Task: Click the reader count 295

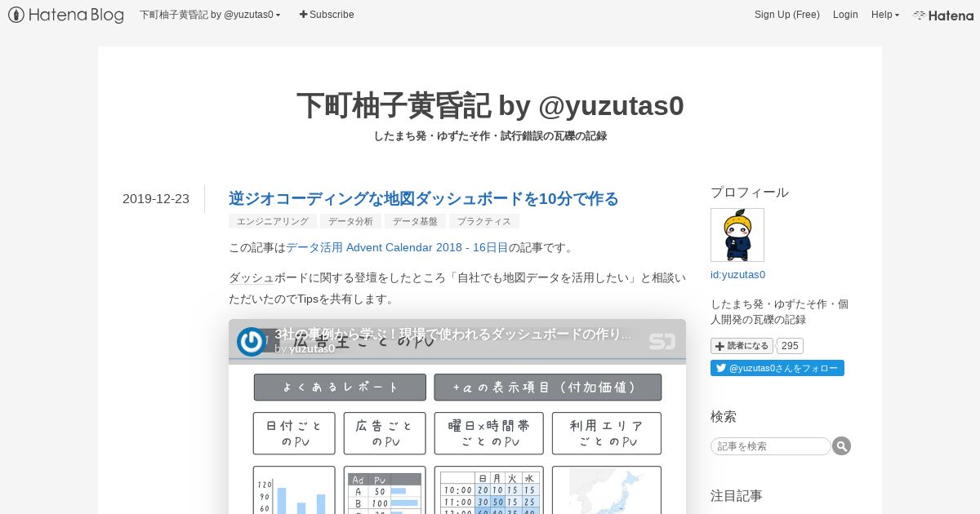Action: [790, 346]
